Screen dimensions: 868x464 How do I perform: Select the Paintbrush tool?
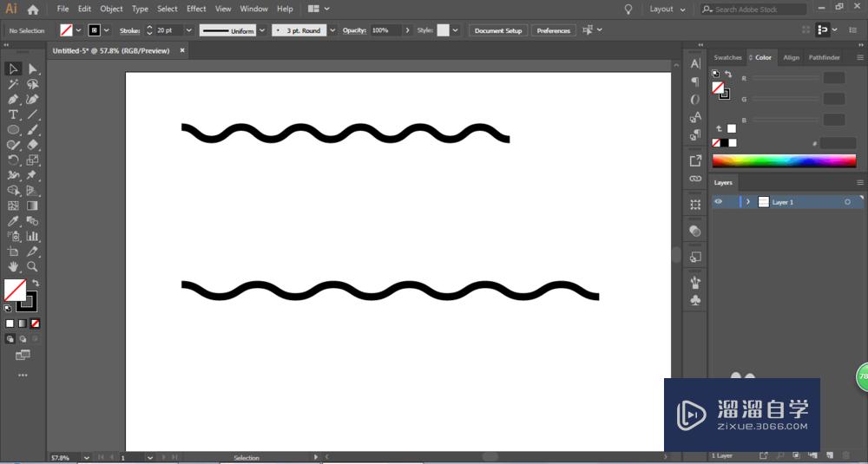click(x=33, y=130)
